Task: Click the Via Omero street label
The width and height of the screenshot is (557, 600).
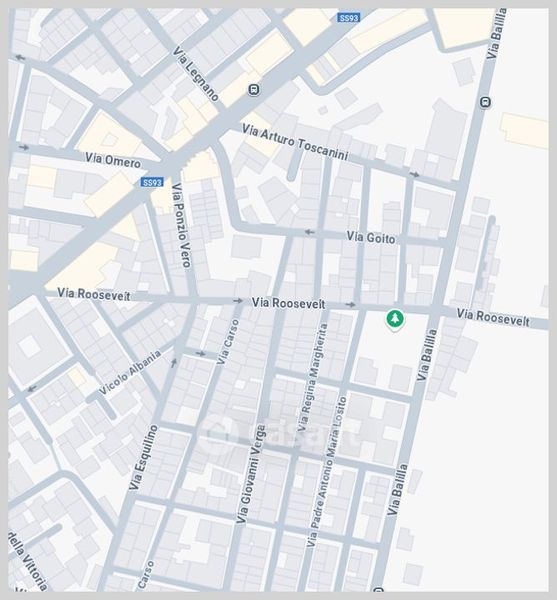Action: click(113, 160)
